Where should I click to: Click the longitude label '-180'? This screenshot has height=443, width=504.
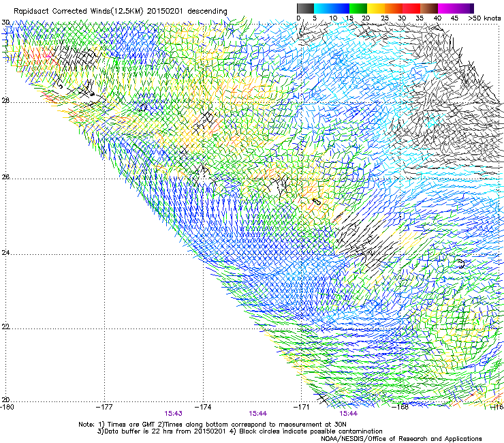pos(7,407)
